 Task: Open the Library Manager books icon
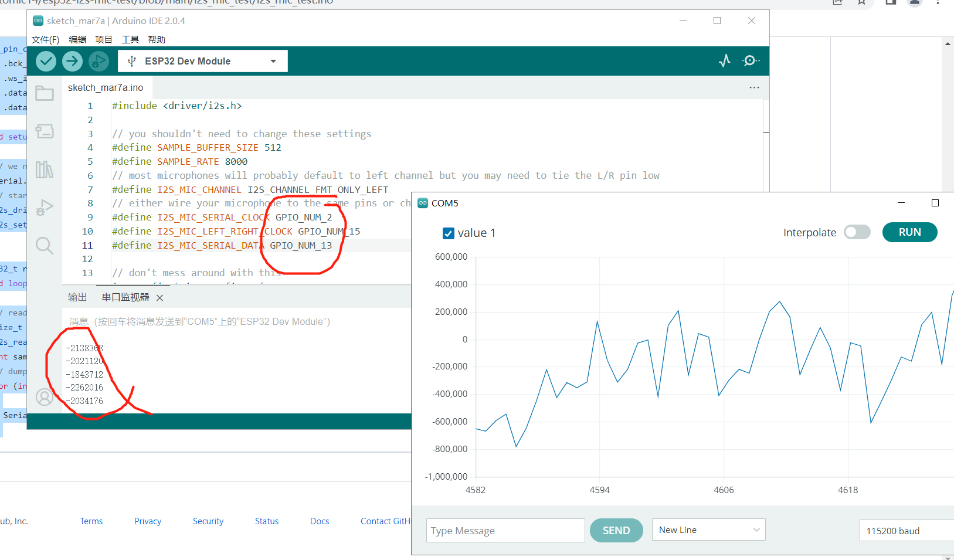[x=45, y=169]
